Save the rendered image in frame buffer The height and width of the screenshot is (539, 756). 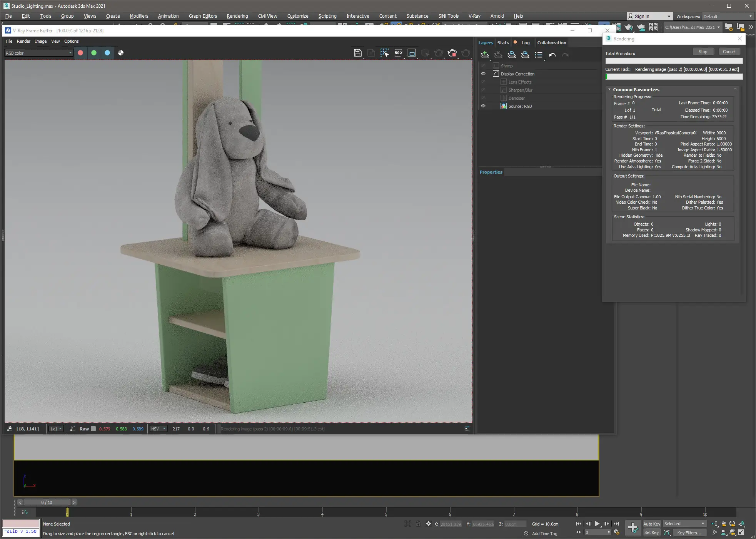[357, 53]
